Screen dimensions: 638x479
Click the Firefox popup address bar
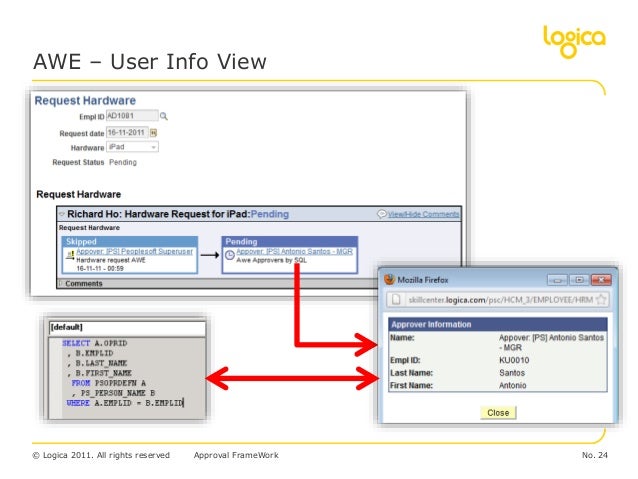(498, 300)
